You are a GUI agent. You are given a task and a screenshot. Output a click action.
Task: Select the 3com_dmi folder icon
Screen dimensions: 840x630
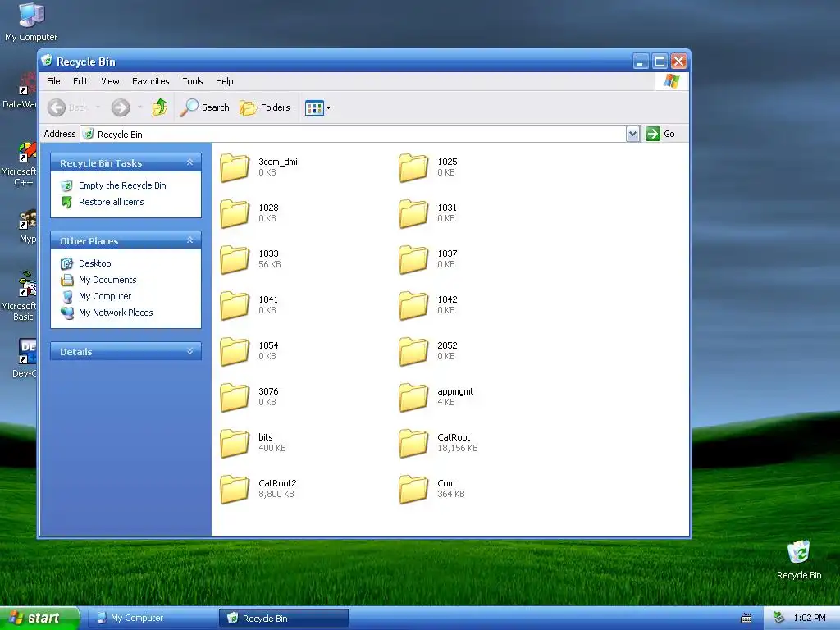tap(235, 167)
